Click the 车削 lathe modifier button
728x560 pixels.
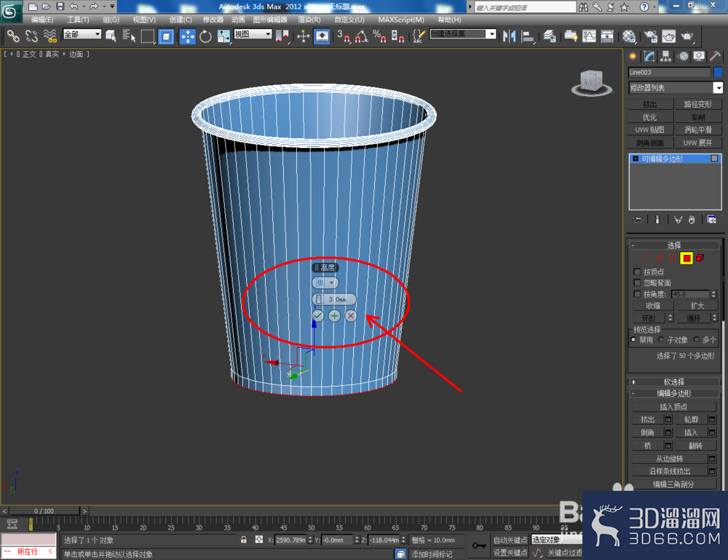(698, 117)
